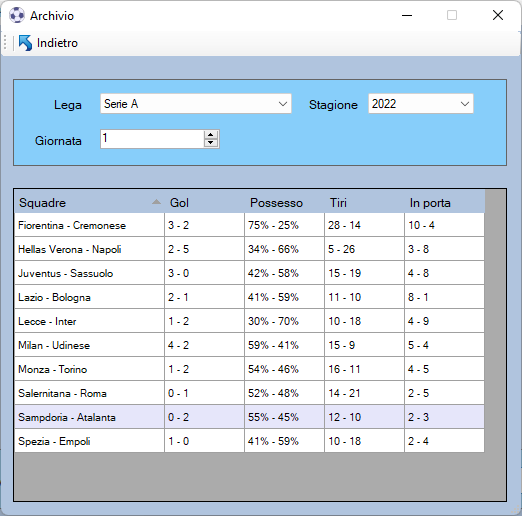Open the Lega dropdown
The width and height of the screenshot is (522, 516).
click(x=196, y=104)
